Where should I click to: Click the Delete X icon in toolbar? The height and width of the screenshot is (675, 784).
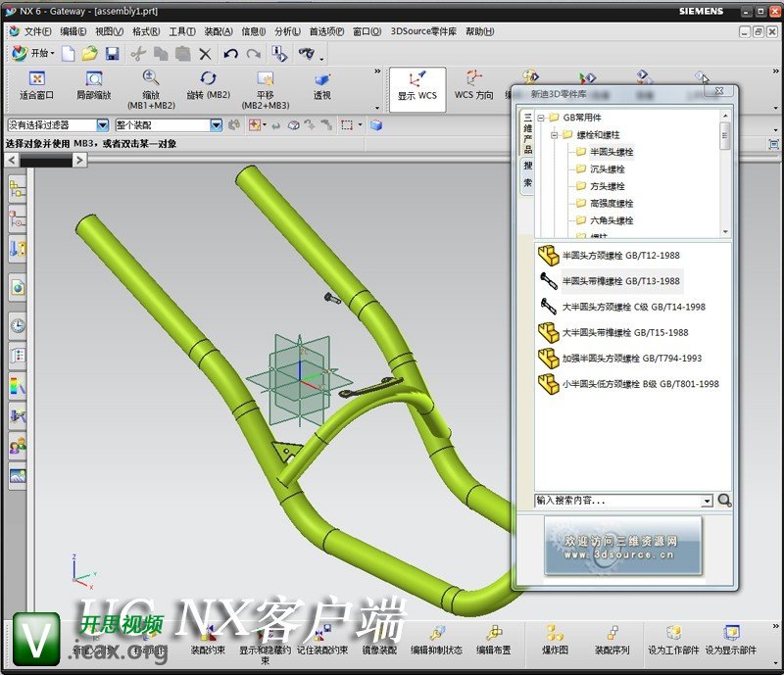point(205,54)
